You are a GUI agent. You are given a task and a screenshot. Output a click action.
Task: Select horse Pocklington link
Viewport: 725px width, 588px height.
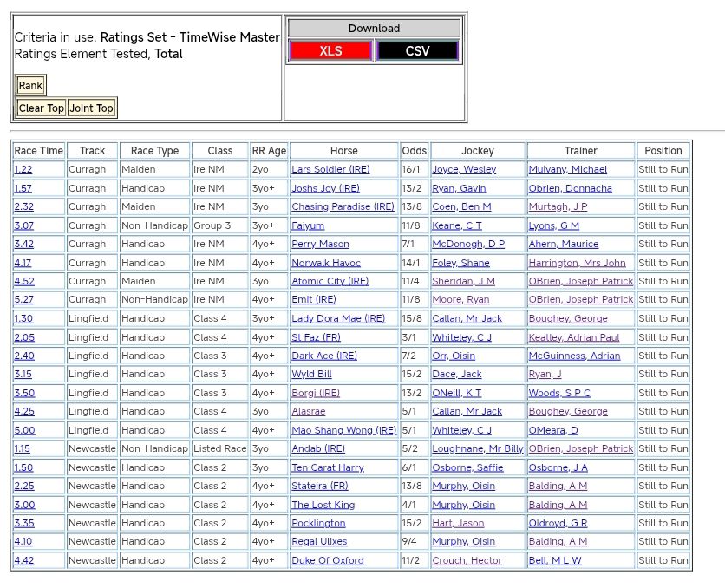point(318,524)
